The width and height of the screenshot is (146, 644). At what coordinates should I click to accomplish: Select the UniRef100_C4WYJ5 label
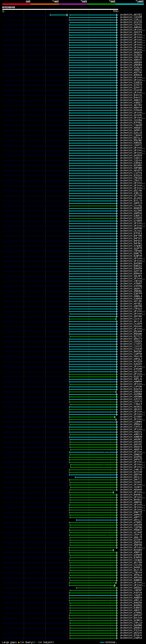[x=131, y=469]
